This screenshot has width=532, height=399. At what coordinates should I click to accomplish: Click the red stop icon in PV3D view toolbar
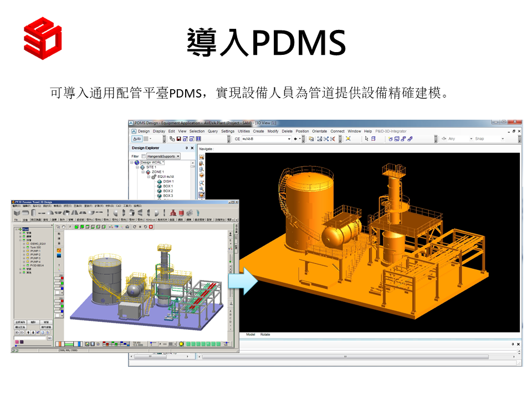click(151, 227)
